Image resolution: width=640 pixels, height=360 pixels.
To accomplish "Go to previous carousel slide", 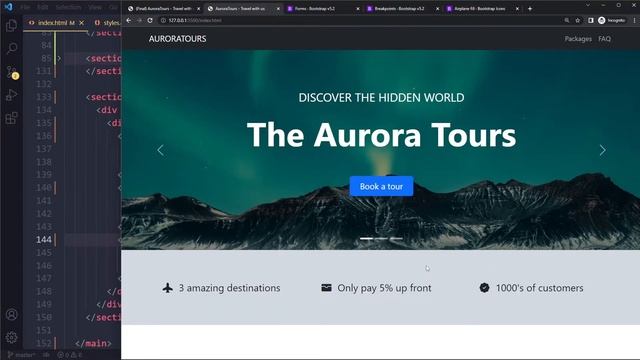I will (160, 150).
